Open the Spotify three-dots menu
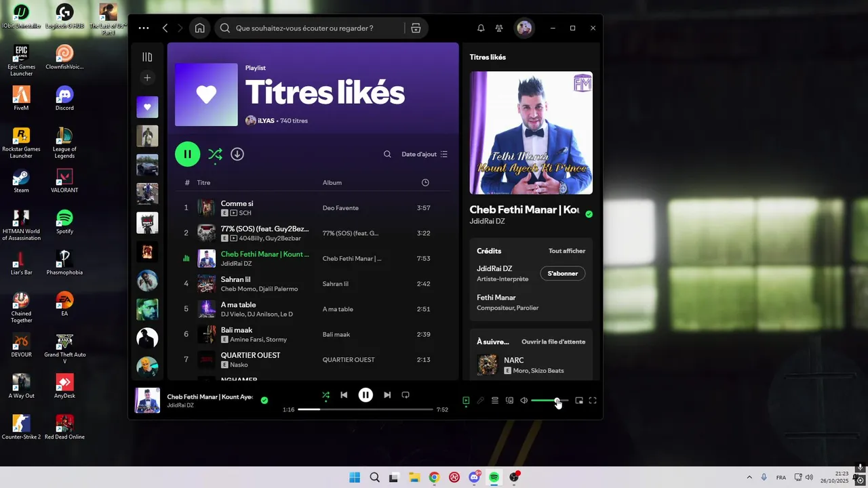The width and height of the screenshot is (868, 488). tap(144, 28)
